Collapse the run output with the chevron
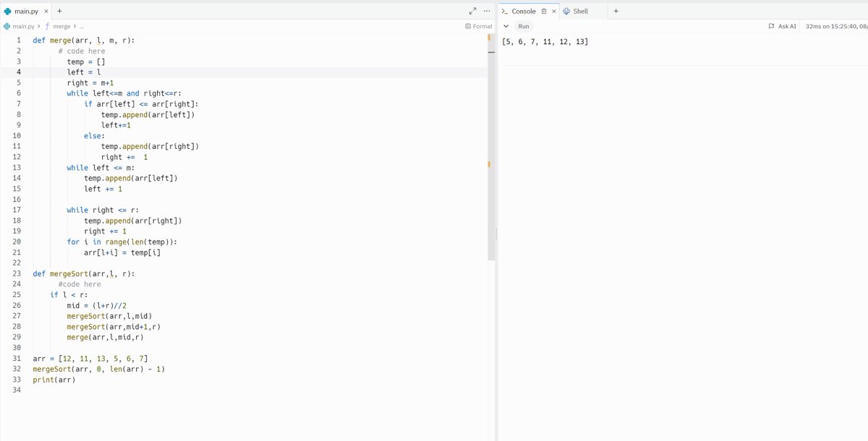The image size is (868, 441). click(506, 26)
